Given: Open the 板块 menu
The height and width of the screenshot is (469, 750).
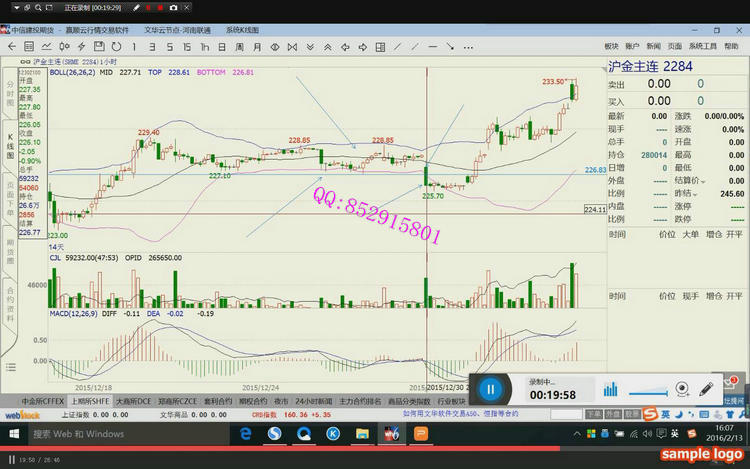Looking at the screenshot, I should click(x=611, y=46).
